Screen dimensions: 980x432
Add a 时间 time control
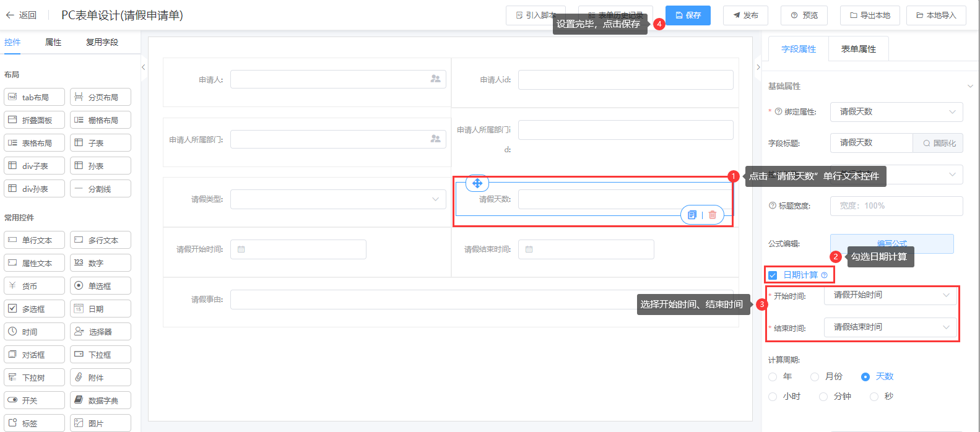coord(34,332)
